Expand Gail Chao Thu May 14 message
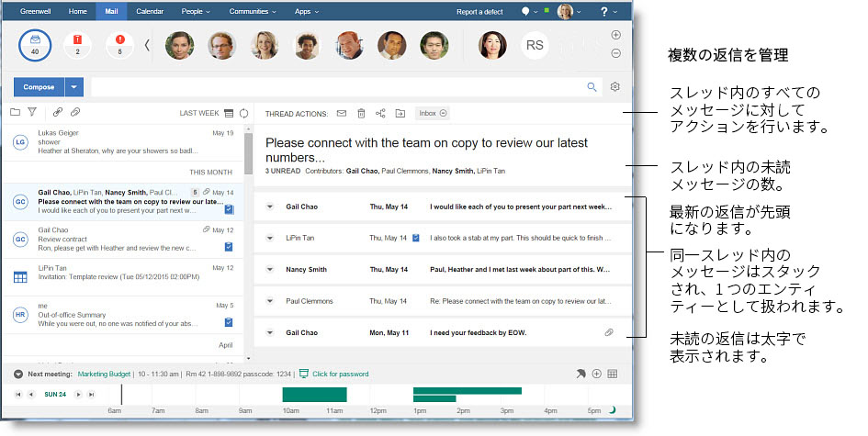This screenshot has width=868, height=436. click(270, 207)
